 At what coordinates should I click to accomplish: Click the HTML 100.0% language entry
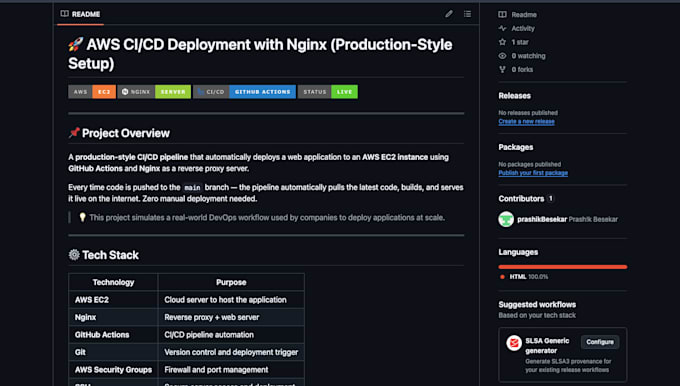tap(524, 277)
